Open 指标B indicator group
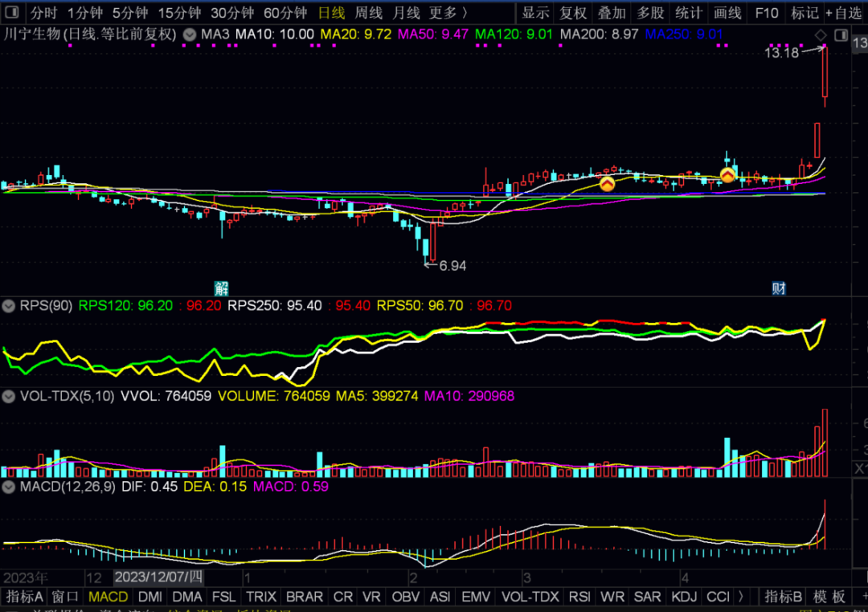 tap(784, 597)
